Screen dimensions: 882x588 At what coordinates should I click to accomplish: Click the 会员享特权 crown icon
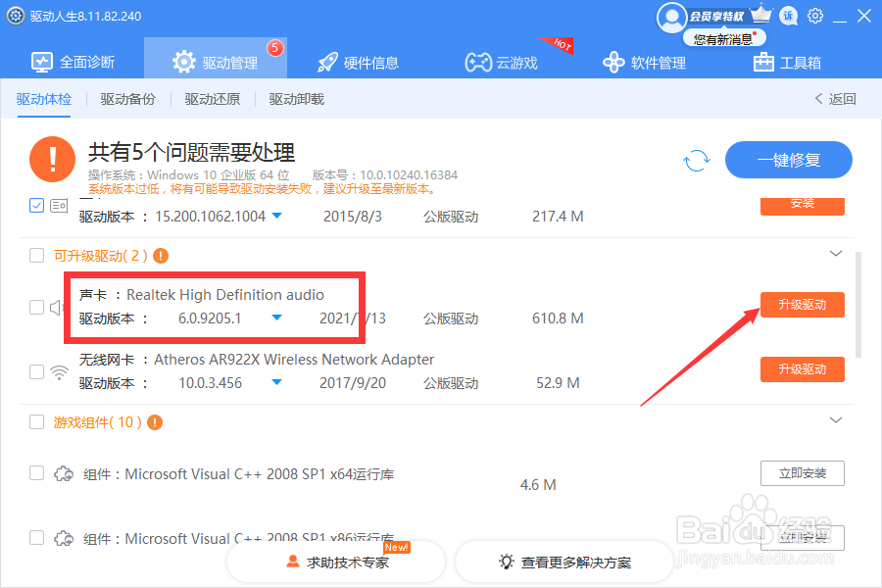[x=761, y=14]
